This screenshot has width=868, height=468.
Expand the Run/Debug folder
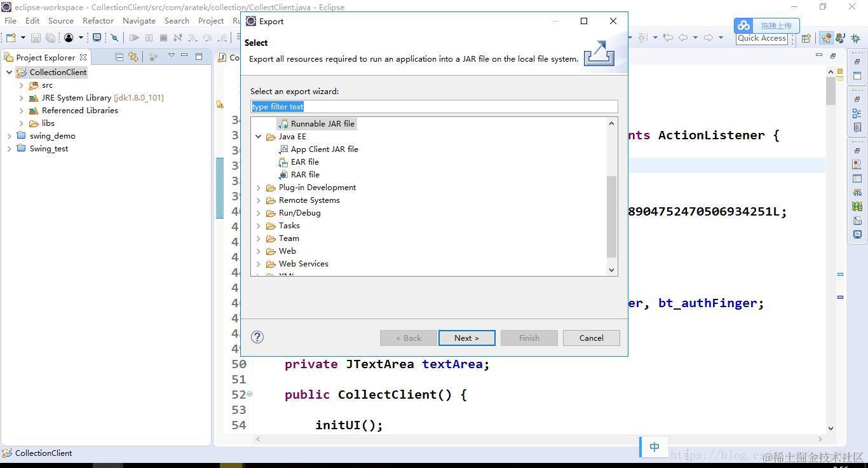tap(259, 212)
